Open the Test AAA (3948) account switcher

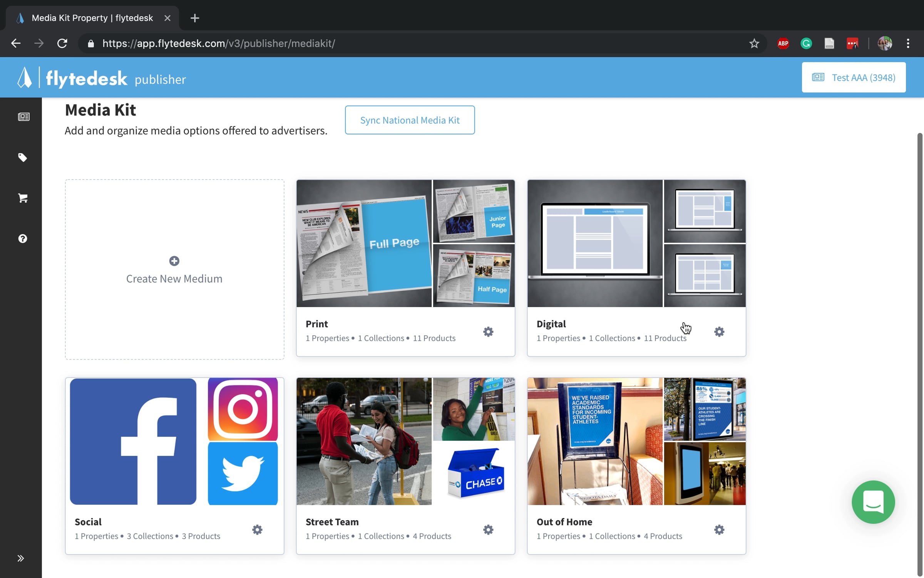tap(854, 77)
